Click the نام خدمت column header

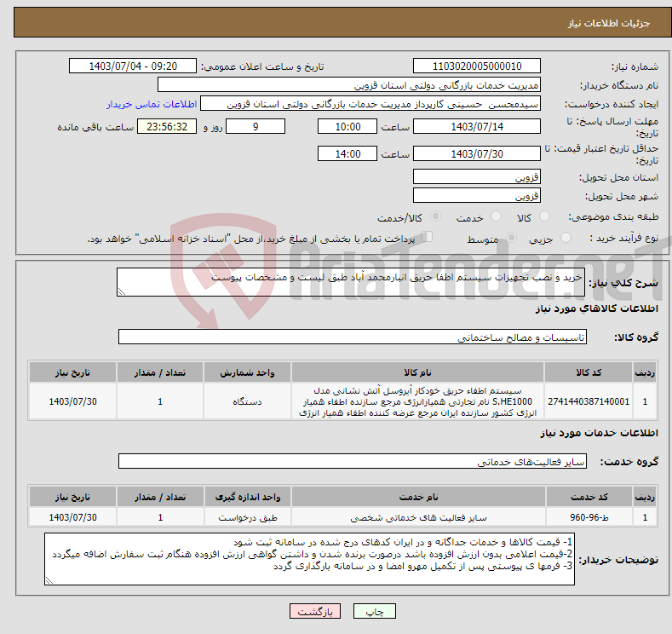pyautogui.click(x=419, y=497)
